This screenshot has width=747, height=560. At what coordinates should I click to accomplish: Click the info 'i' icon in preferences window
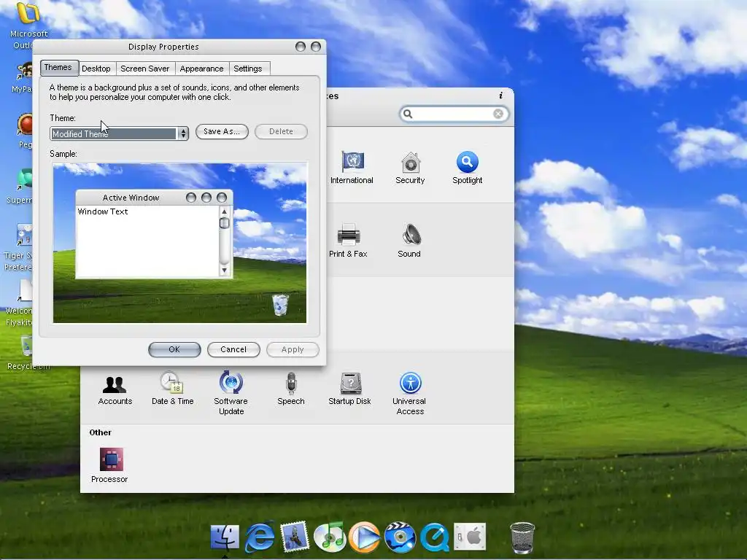click(x=500, y=96)
